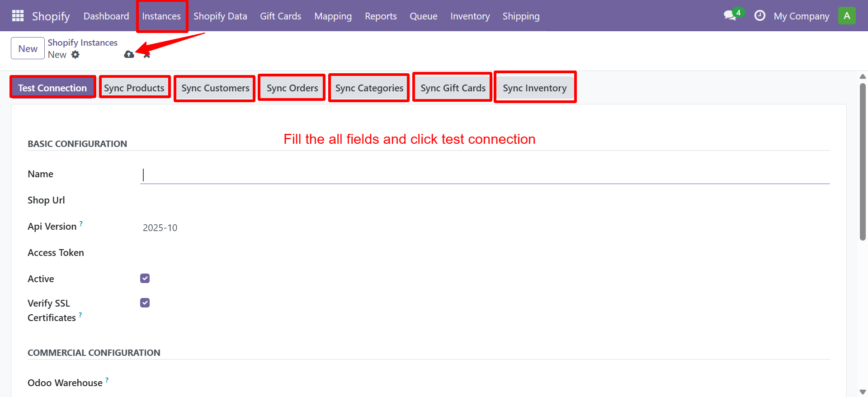Click the scrollbar up arrow
Screen dimensions: 868x397
(x=863, y=76)
